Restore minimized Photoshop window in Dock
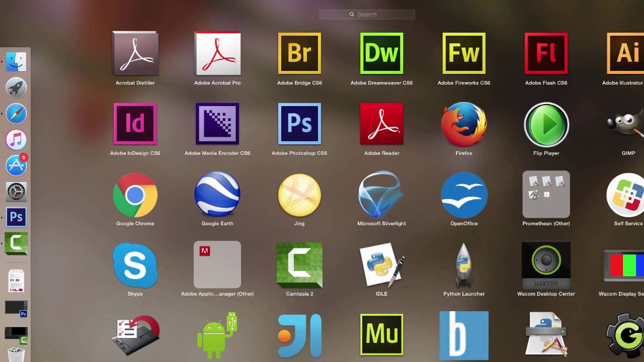Screen dimensions: 644x362 16,309
